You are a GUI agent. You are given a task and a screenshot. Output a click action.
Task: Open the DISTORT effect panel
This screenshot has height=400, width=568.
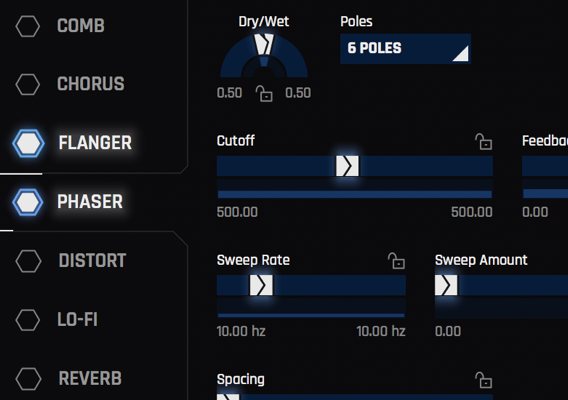pyautogui.click(x=92, y=261)
